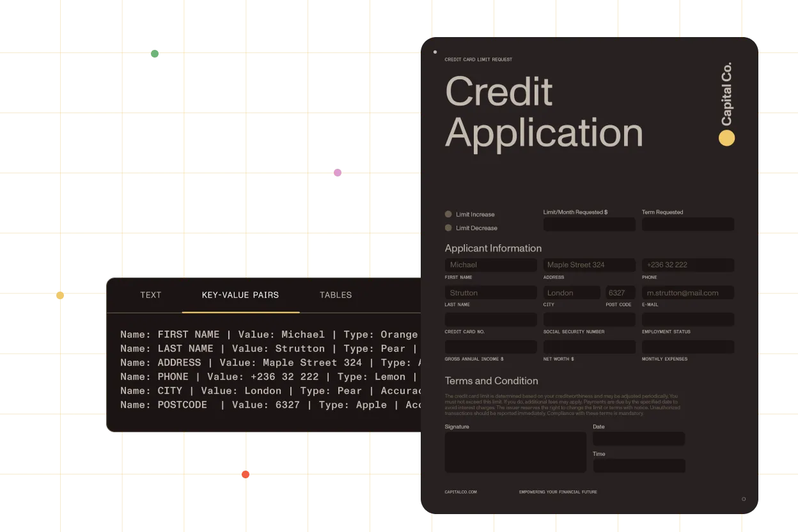This screenshot has width=798, height=532.
Task: Click inside the Signature box
Action: pyautogui.click(x=515, y=452)
